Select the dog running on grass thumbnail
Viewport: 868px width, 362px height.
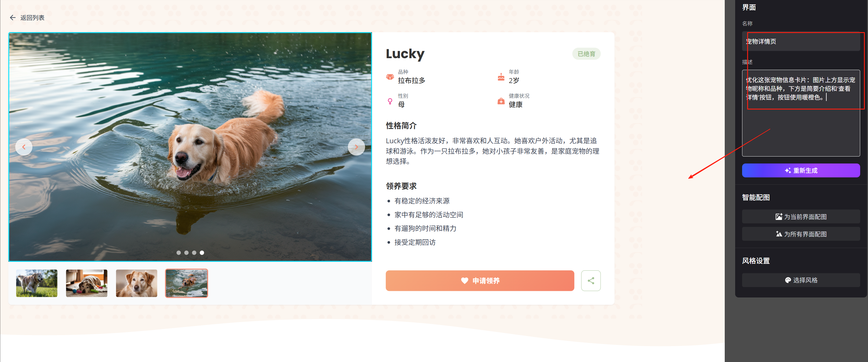pos(37,283)
